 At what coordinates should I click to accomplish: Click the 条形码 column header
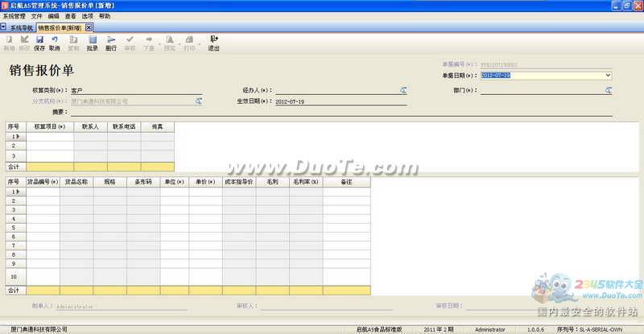tap(143, 182)
